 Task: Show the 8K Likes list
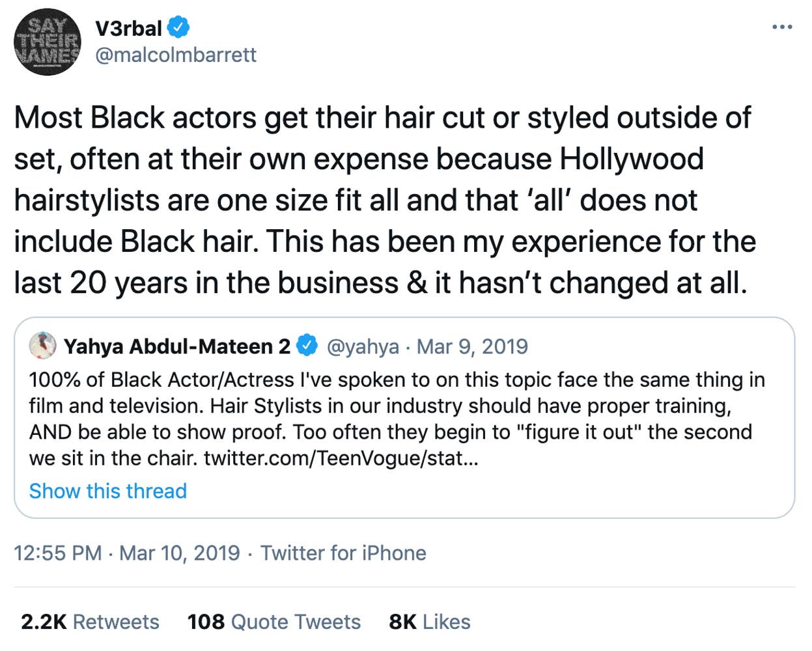pos(429,622)
